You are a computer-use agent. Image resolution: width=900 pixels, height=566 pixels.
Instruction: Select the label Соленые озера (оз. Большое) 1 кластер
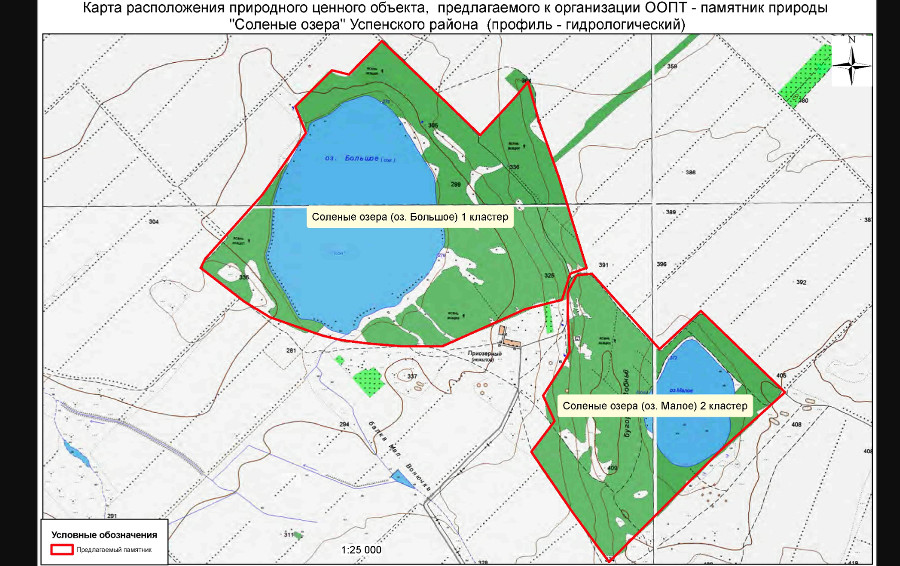pos(410,217)
